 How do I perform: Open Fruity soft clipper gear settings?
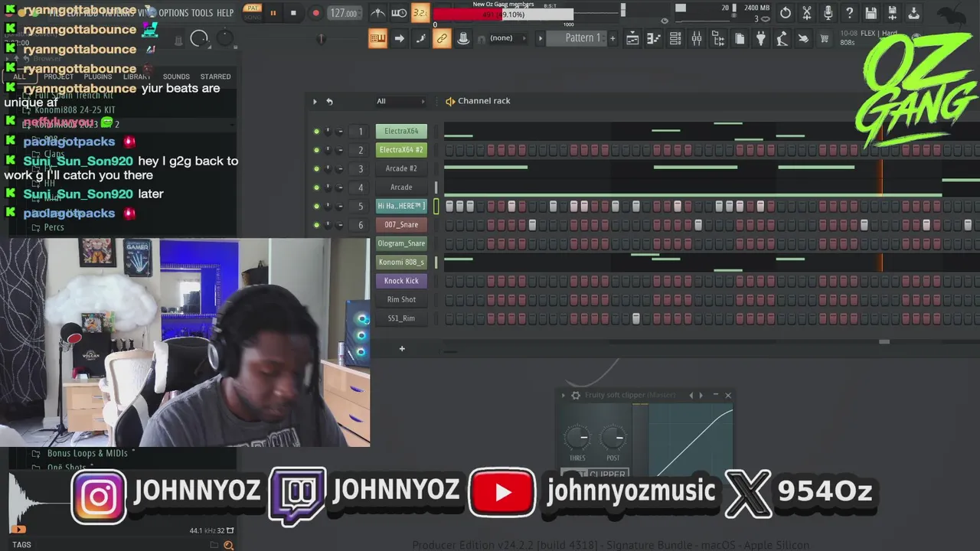(x=576, y=396)
